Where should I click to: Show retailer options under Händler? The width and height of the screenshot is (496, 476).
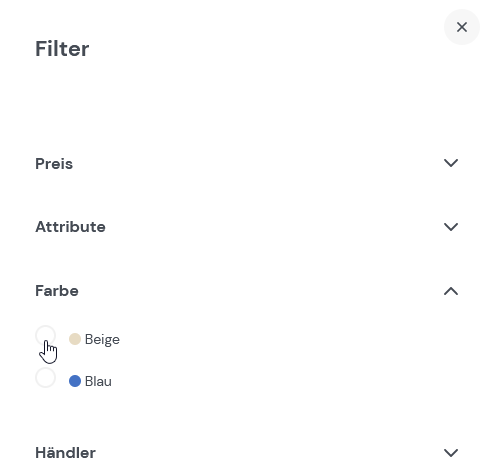247,453
